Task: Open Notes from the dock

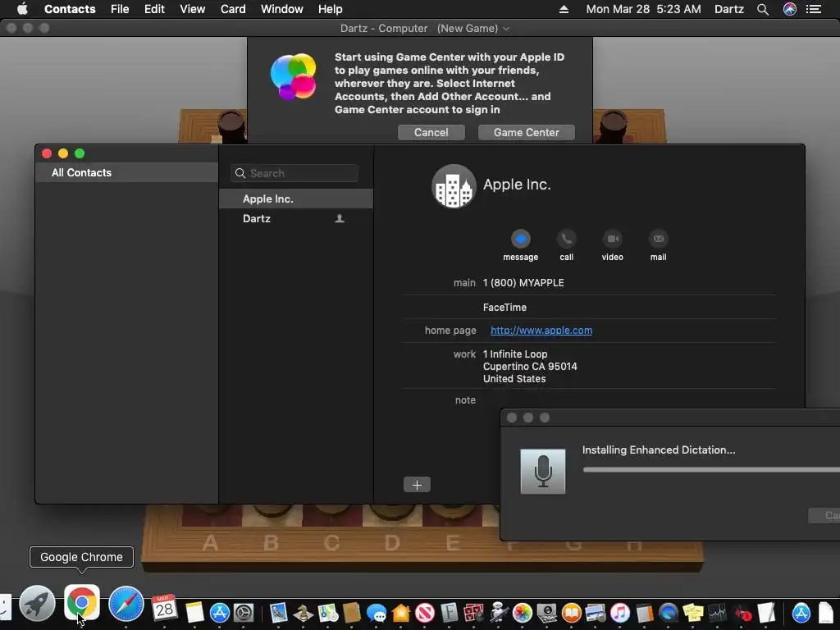Action: coord(194,612)
